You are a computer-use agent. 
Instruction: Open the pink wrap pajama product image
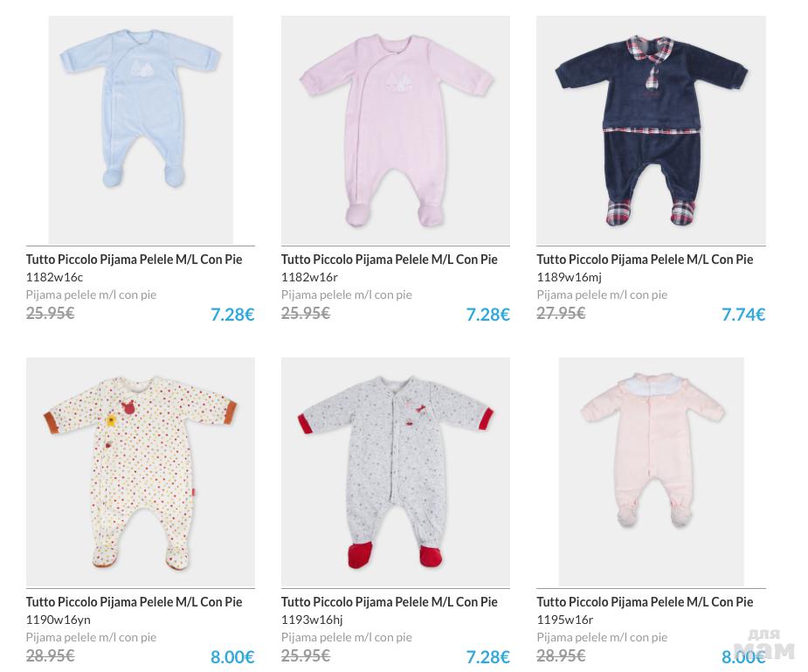(395, 129)
